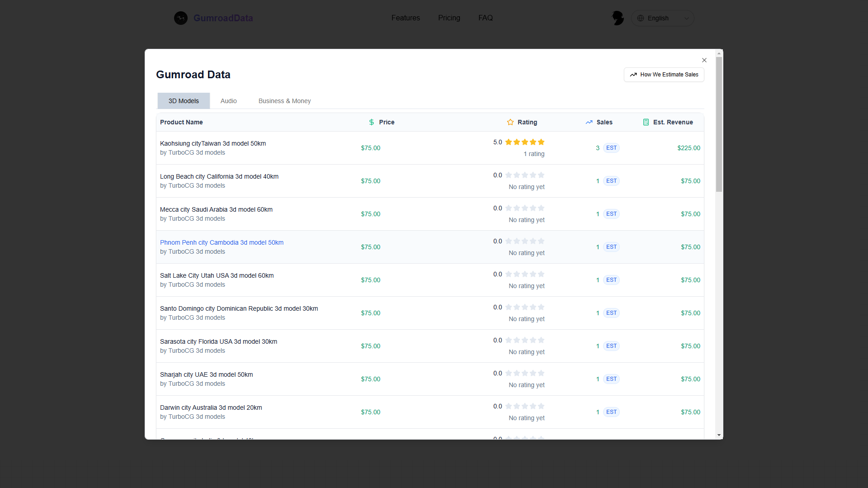Click EST badge in Mecca row
868x488 pixels.
[611, 214]
